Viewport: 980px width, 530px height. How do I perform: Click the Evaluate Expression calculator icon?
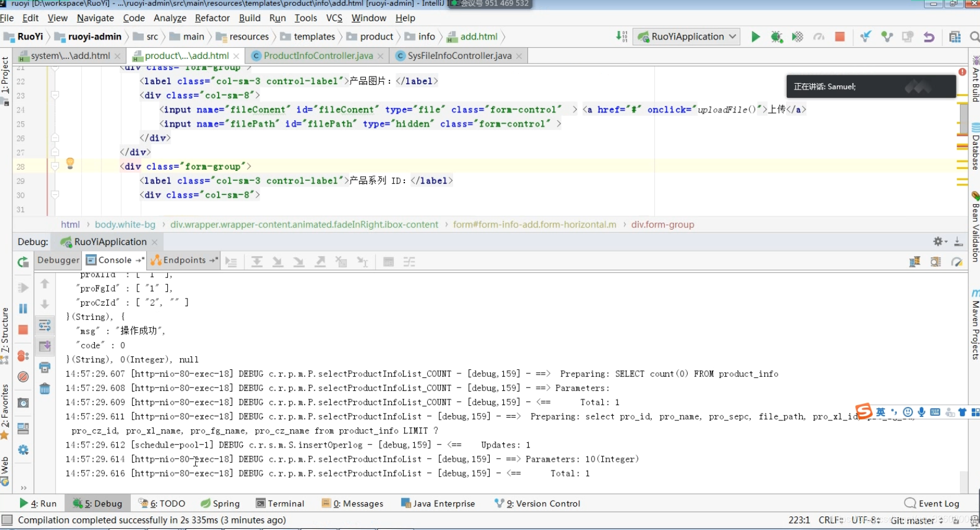click(x=388, y=262)
